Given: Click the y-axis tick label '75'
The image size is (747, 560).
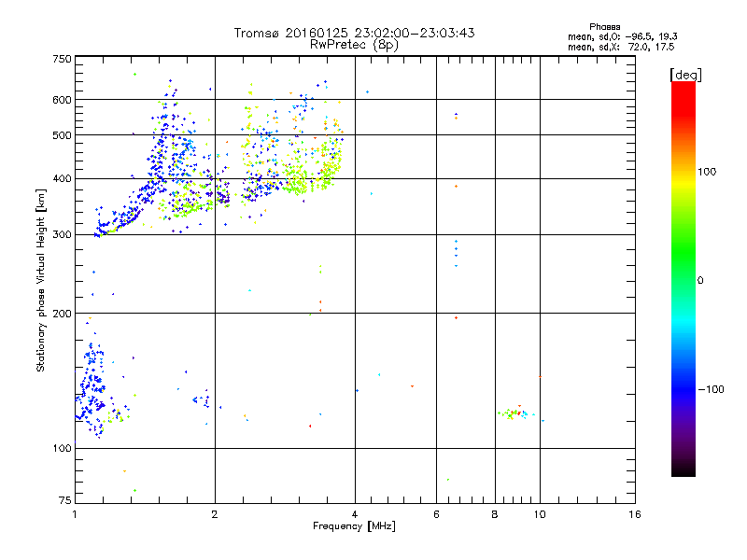Looking at the screenshot, I should (x=65, y=500).
